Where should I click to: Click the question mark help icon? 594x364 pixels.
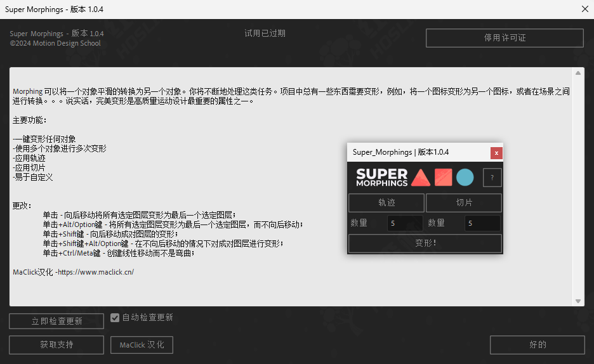click(x=492, y=178)
